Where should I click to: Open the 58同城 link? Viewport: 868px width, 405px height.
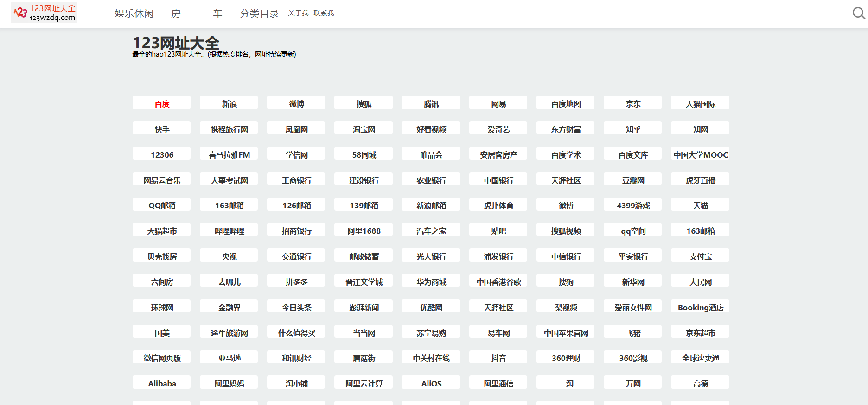(364, 154)
